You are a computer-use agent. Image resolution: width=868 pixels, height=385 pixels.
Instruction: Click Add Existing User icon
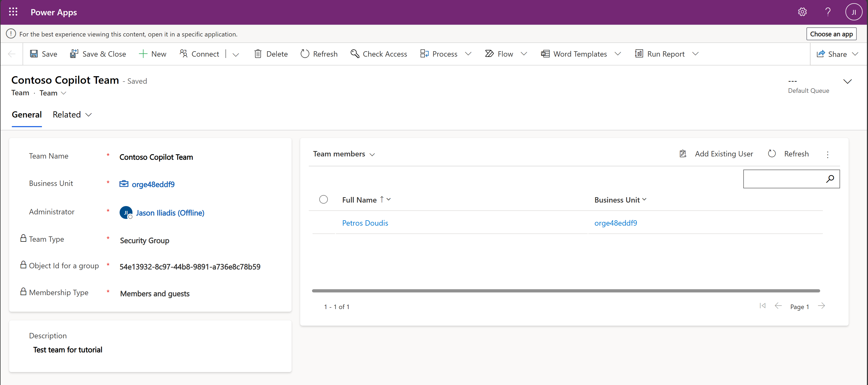coord(683,154)
